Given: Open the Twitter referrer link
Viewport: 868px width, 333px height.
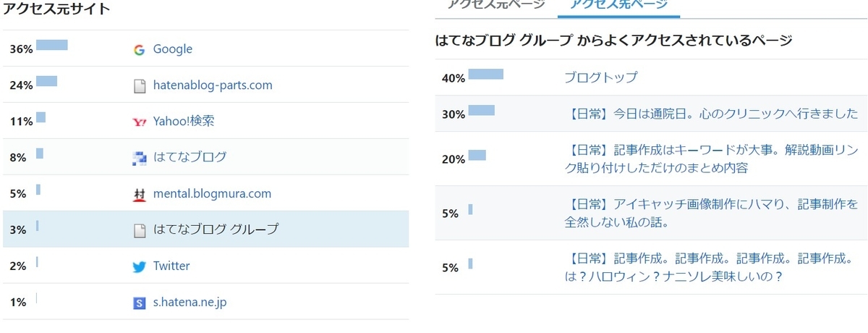Looking at the screenshot, I should (171, 266).
